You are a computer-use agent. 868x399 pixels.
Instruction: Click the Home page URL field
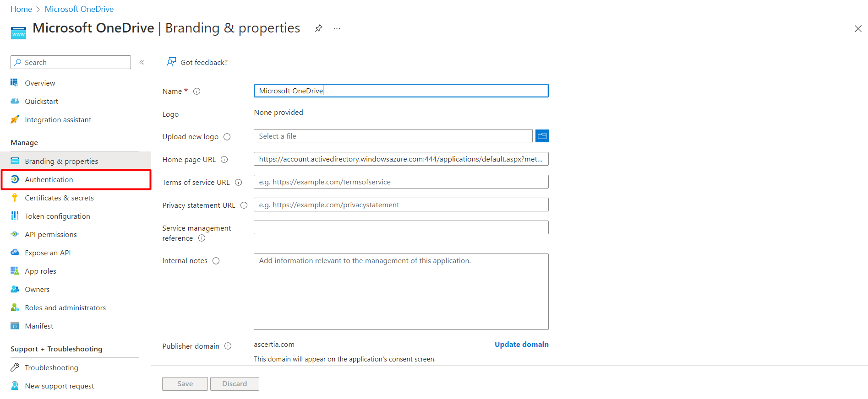[401, 159]
